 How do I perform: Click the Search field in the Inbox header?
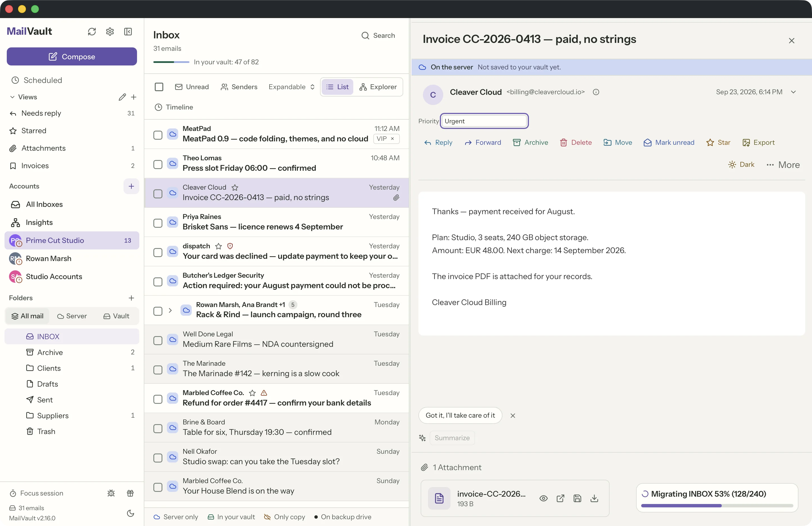[x=378, y=36]
